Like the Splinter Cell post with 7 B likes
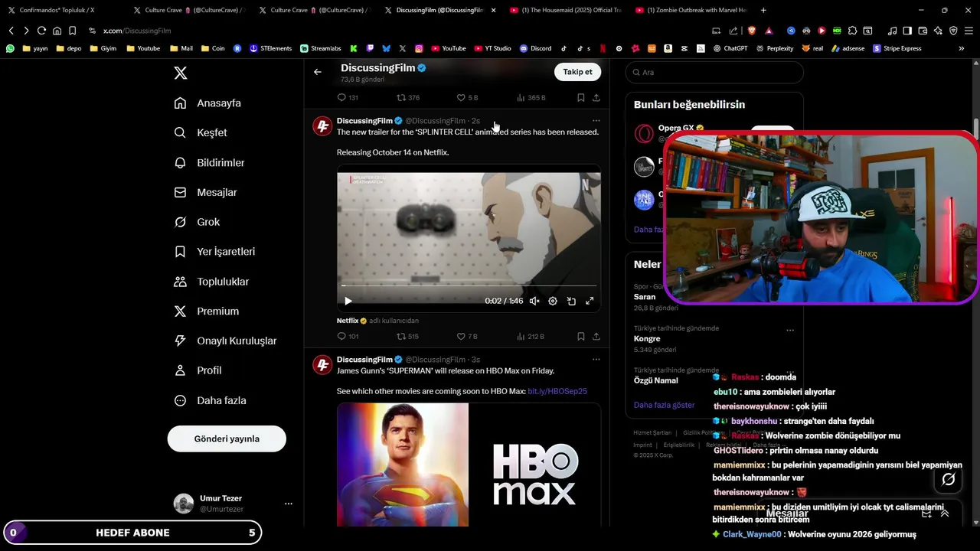The image size is (980, 551). [x=467, y=336]
